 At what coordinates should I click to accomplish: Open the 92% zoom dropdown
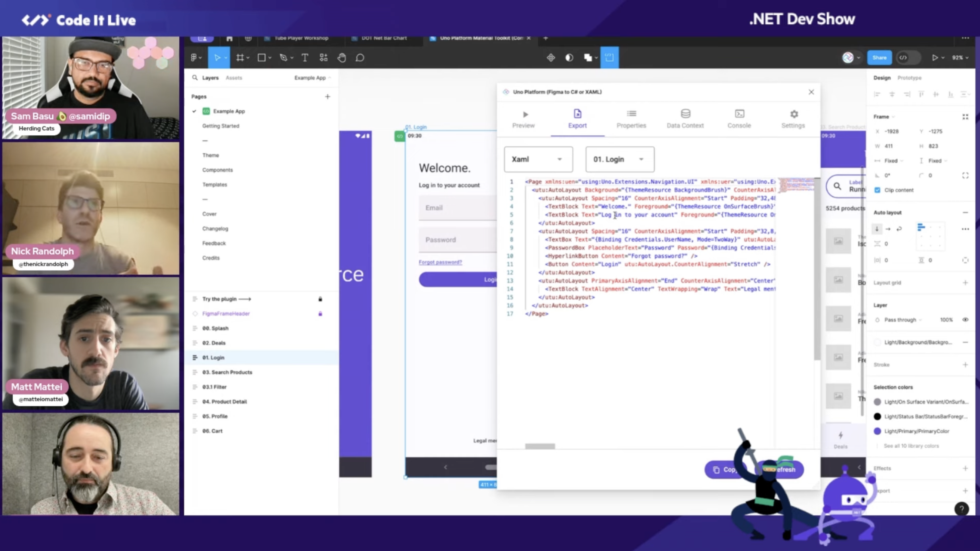pos(960,58)
